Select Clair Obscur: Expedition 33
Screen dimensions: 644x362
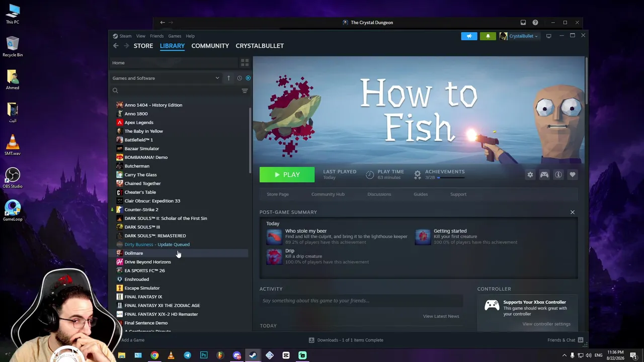152,201
